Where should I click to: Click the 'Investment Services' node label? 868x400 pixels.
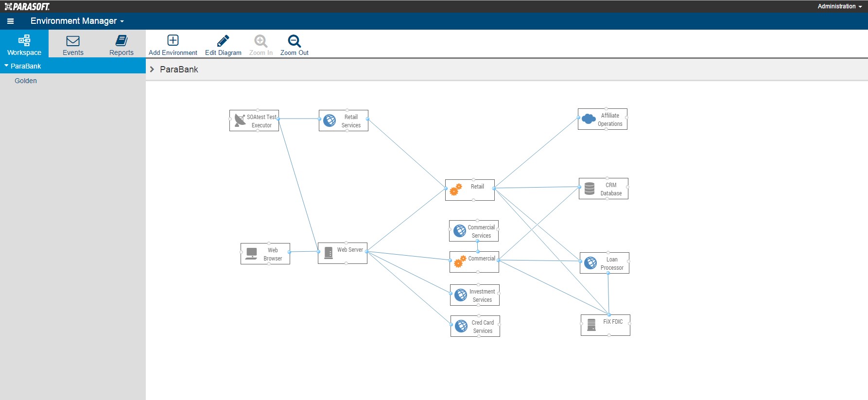click(x=482, y=296)
